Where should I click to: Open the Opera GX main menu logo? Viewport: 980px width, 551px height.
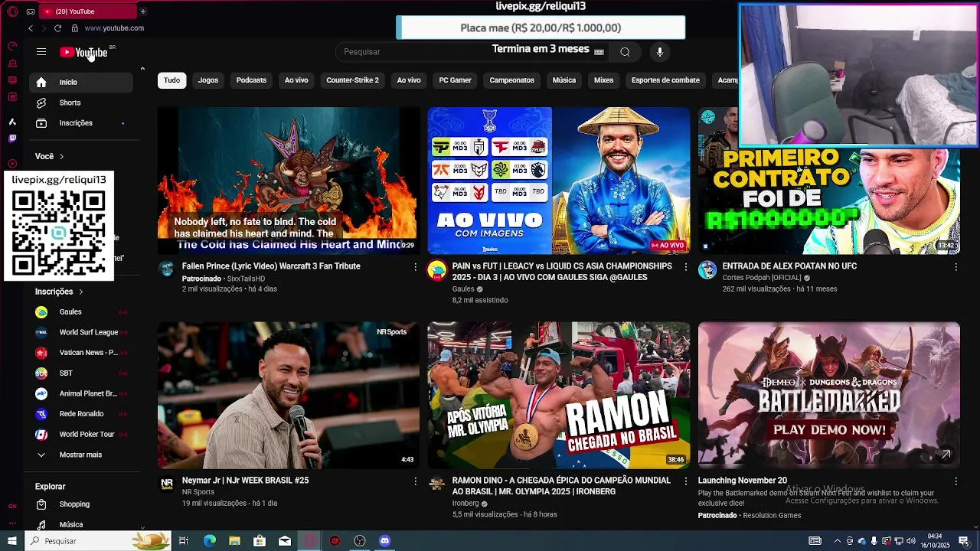12,11
